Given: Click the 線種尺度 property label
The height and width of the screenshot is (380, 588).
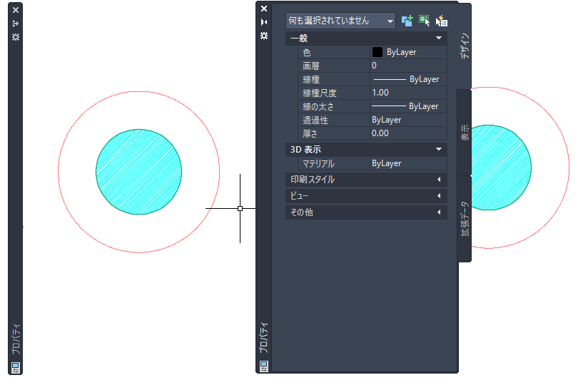Looking at the screenshot, I should (x=320, y=93).
